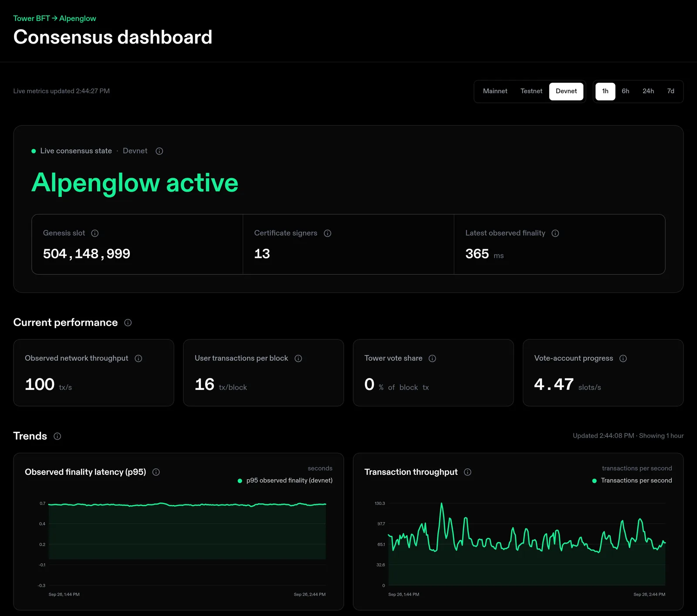The image size is (697, 616).
Task: Switch network to Mainnet
Action: coord(495,91)
